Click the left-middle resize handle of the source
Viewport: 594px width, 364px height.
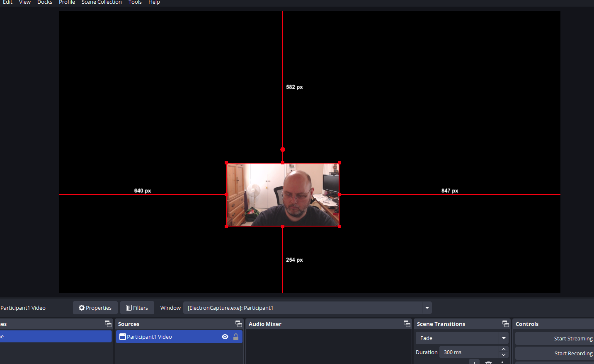coord(226,195)
